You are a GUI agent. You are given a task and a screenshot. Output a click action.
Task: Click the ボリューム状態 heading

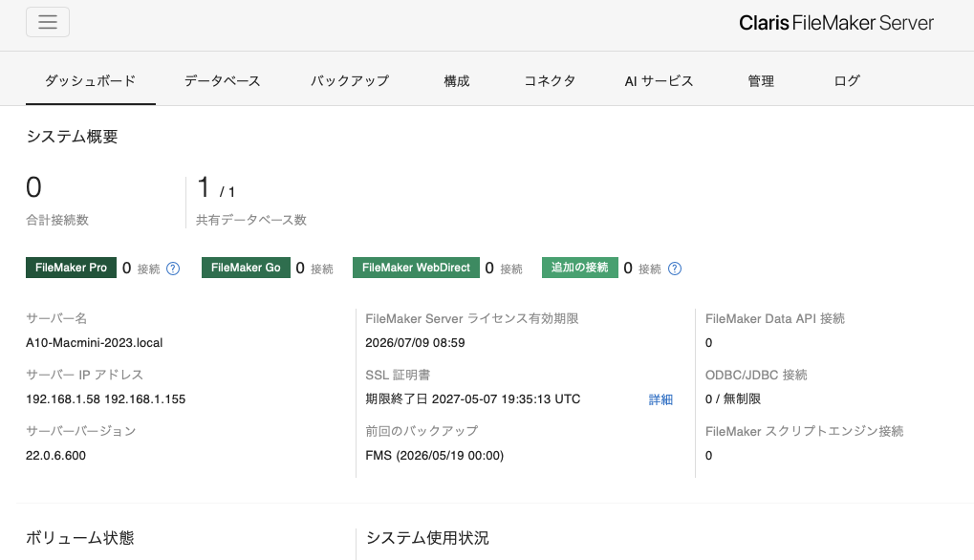pyautogui.click(x=80, y=538)
